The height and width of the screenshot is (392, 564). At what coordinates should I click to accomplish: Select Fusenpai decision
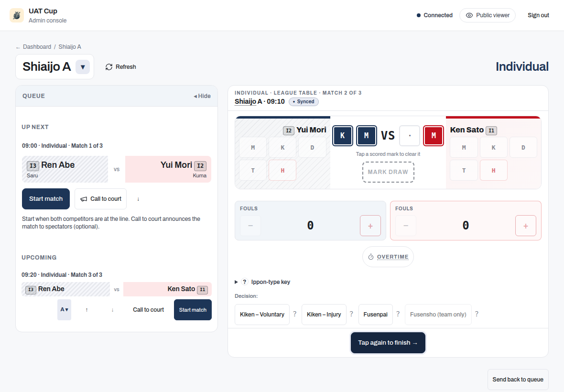[x=376, y=315]
